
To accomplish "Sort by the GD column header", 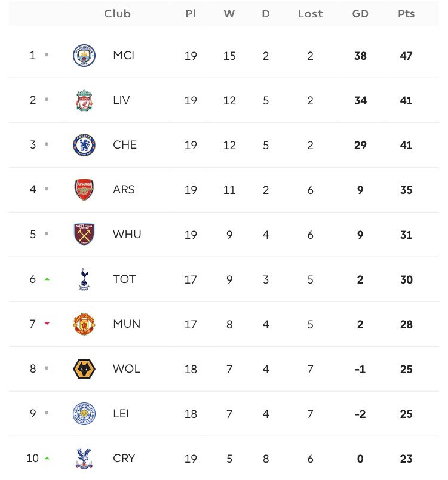I will pyautogui.click(x=360, y=14).
